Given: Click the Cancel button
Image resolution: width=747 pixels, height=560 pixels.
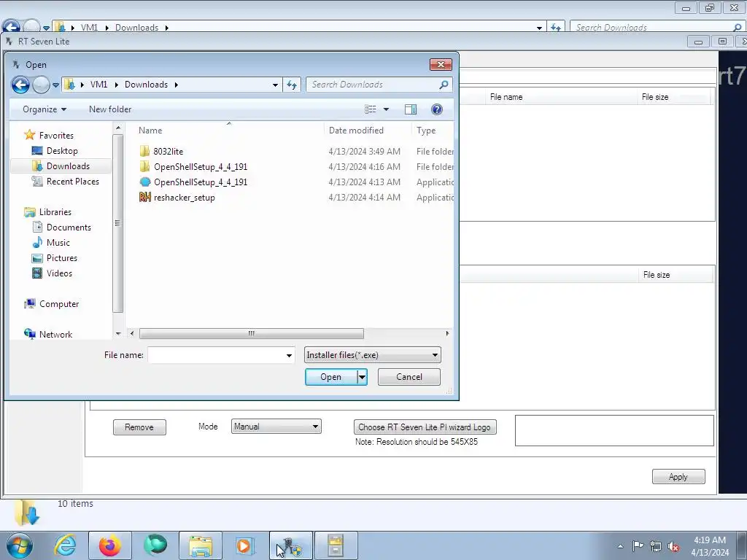Looking at the screenshot, I should (409, 377).
